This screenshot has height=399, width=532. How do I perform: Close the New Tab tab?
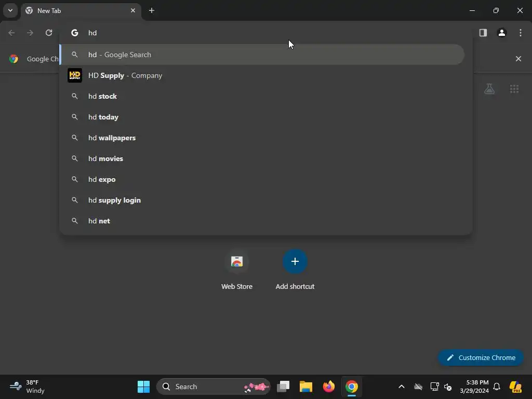pyautogui.click(x=133, y=10)
